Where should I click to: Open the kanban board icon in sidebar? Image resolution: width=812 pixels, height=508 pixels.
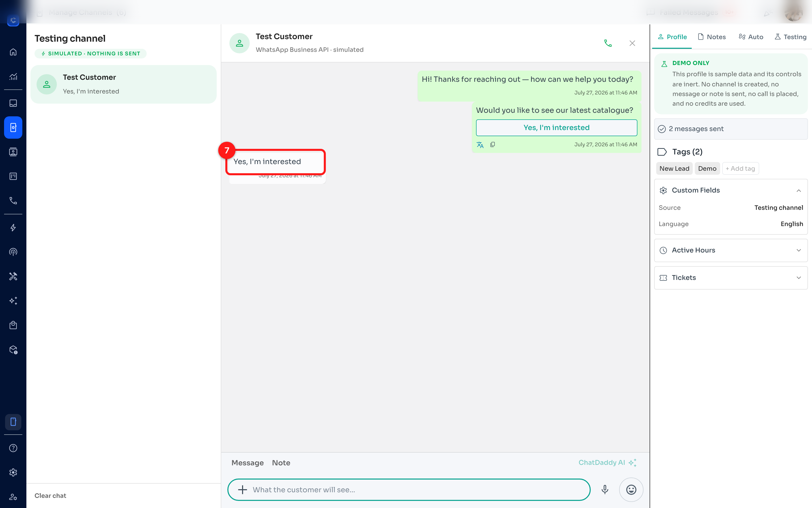[13, 176]
